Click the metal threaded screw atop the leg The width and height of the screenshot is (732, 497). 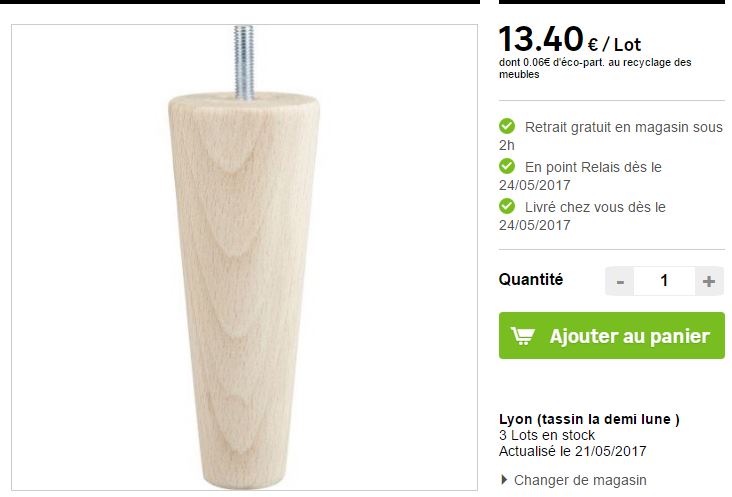[244, 63]
